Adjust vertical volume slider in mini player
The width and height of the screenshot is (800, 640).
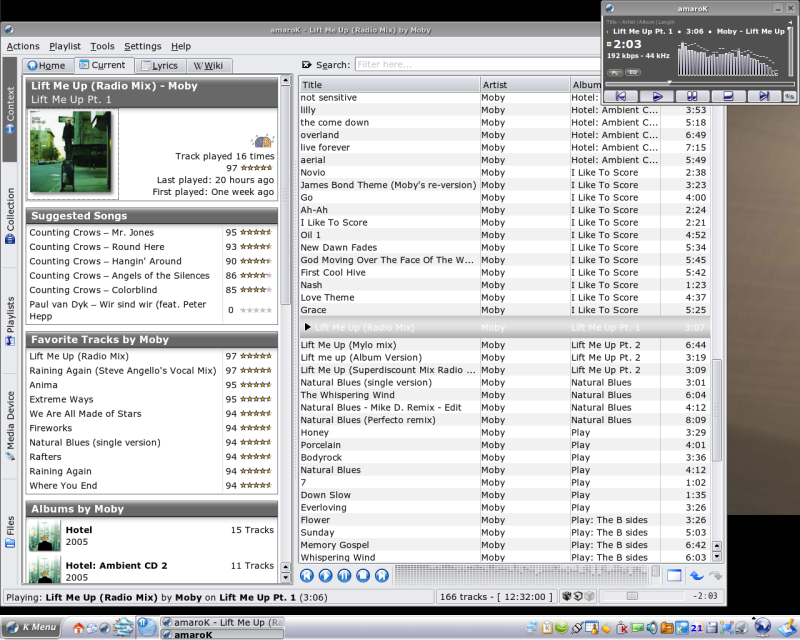[x=791, y=51]
